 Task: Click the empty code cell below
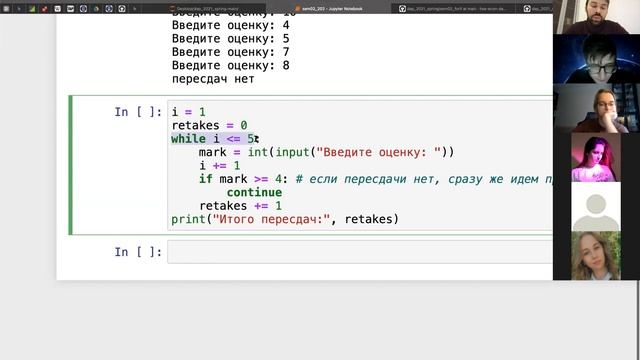point(360,252)
